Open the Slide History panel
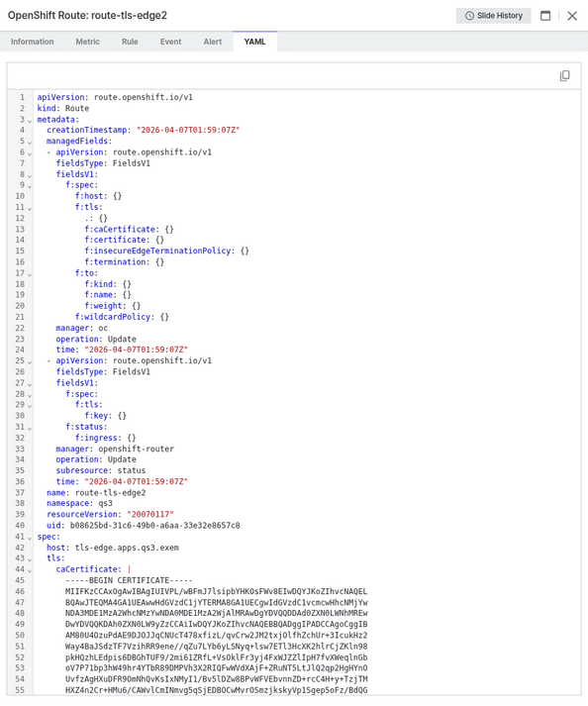 pyautogui.click(x=493, y=16)
